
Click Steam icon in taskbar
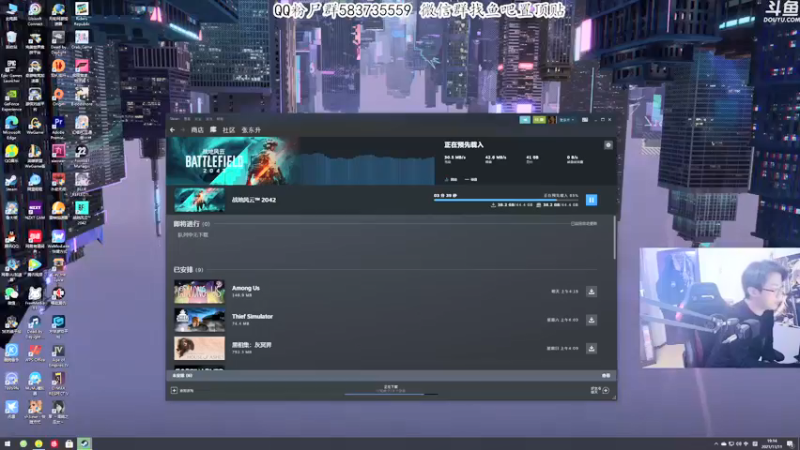[x=84, y=443]
